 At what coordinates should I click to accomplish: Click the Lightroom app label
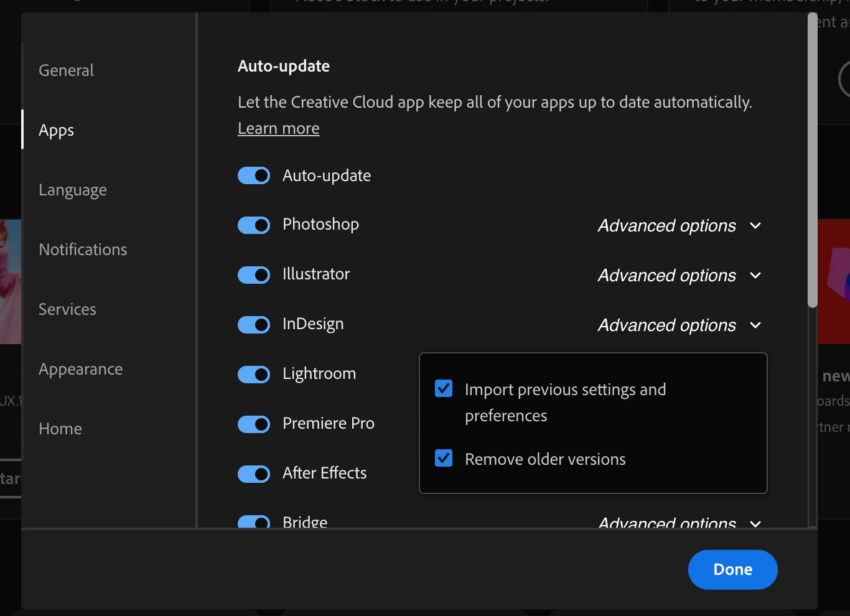click(x=319, y=373)
